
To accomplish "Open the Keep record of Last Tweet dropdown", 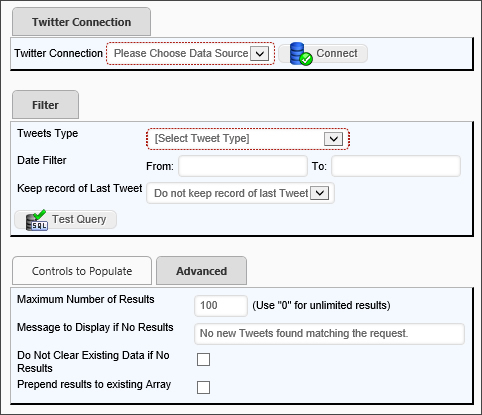I will 240,193.
